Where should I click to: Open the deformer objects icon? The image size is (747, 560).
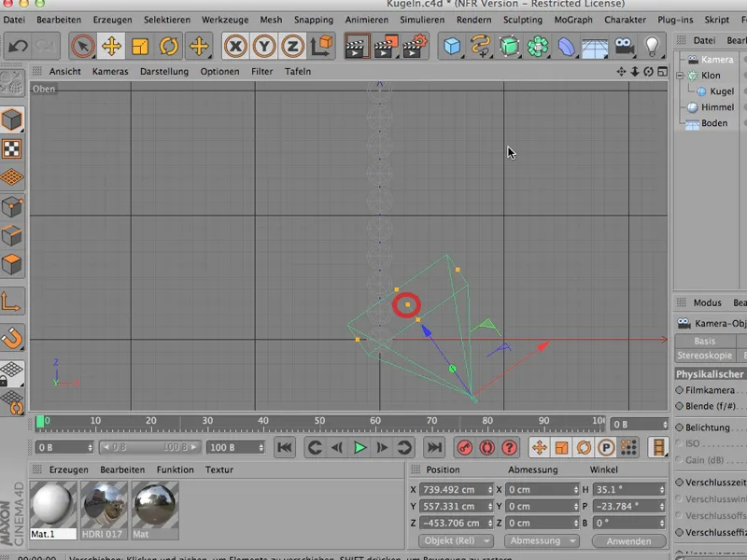click(566, 46)
